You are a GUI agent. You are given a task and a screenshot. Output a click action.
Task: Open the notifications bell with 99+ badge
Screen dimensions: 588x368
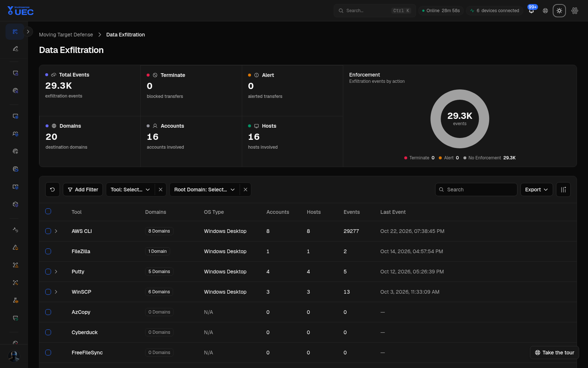tap(531, 11)
